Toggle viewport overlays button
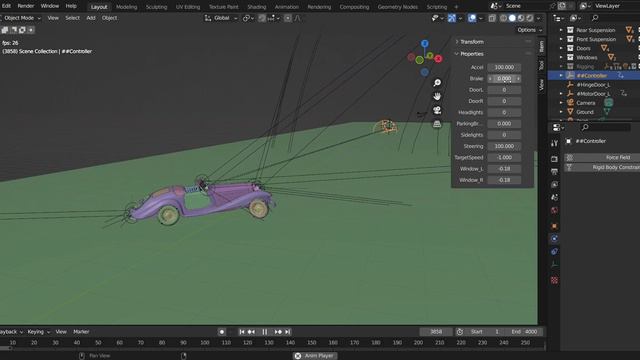Viewport: 640px width, 360px height. (x=472, y=18)
